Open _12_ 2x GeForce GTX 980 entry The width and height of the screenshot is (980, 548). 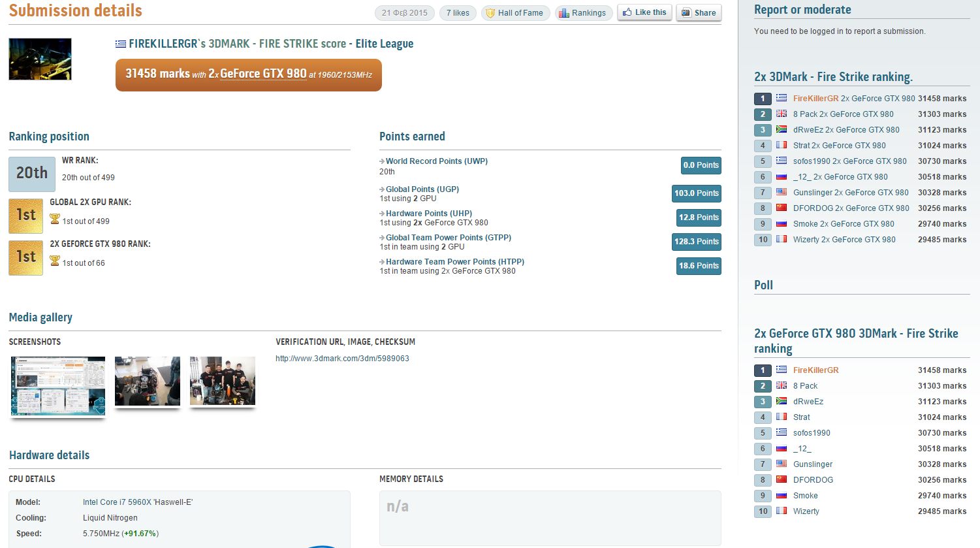pyautogui.click(x=840, y=177)
